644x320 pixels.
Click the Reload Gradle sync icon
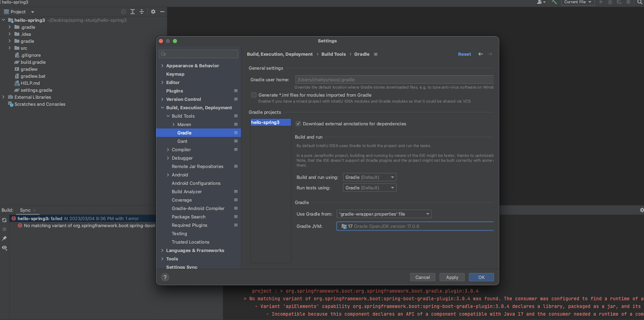[x=4, y=220]
